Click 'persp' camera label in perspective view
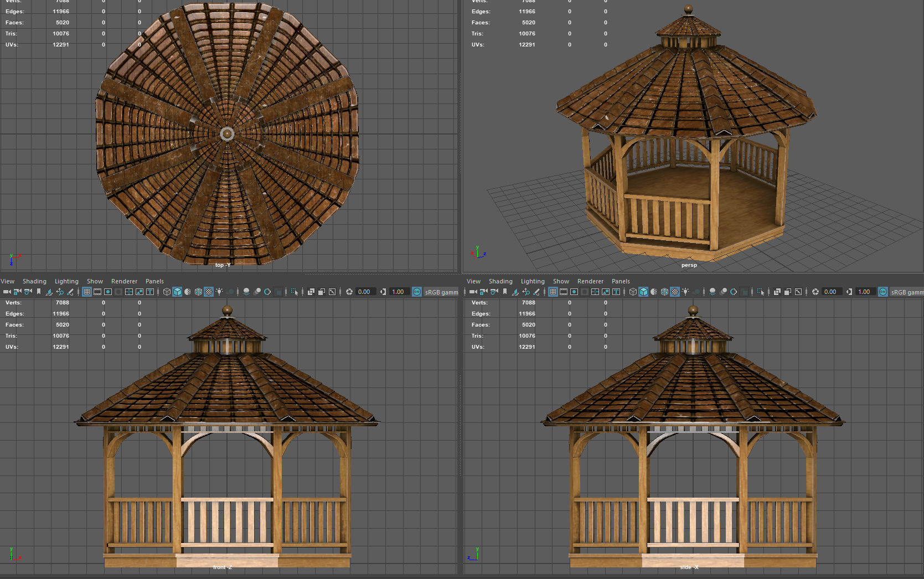This screenshot has width=924, height=579. click(689, 265)
